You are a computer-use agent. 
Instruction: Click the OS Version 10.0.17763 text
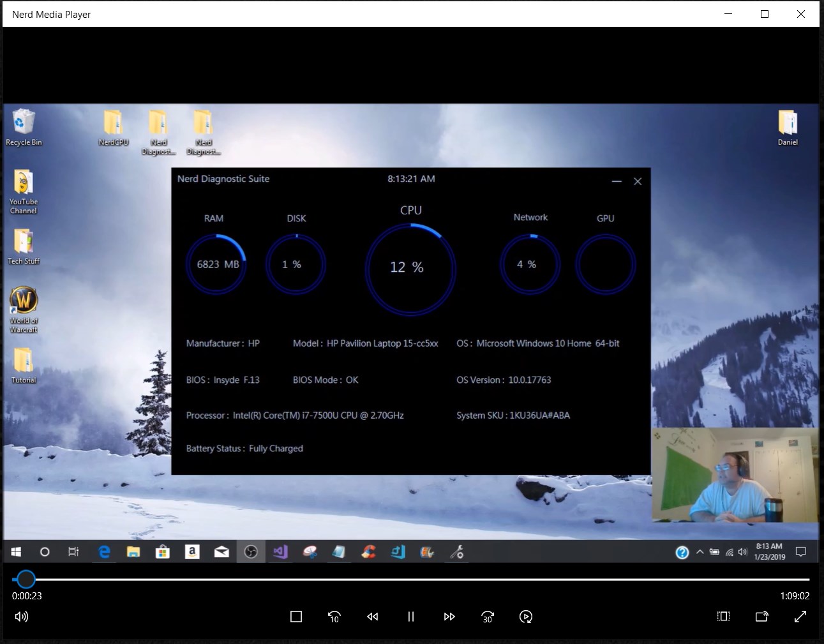(x=504, y=380)
